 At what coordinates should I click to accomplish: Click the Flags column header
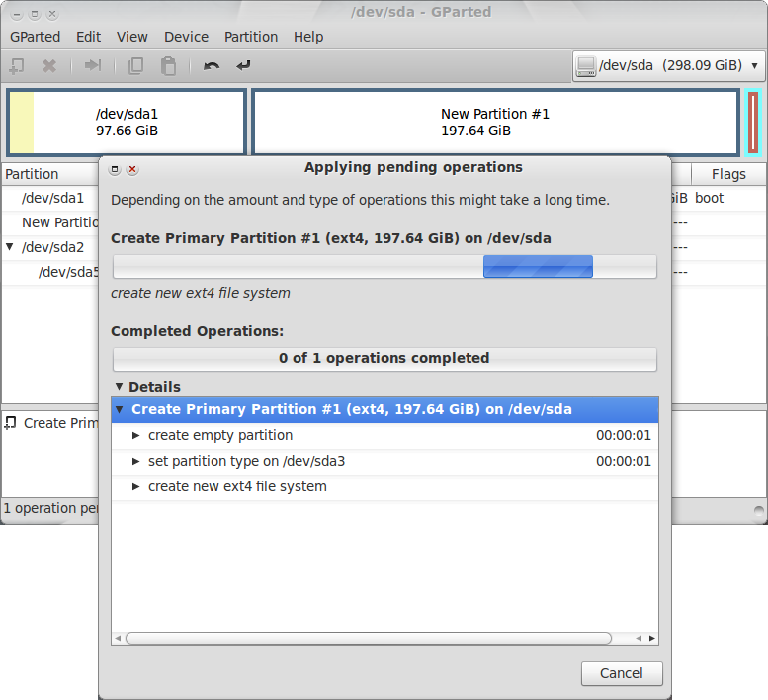click(x=728, y=174)
